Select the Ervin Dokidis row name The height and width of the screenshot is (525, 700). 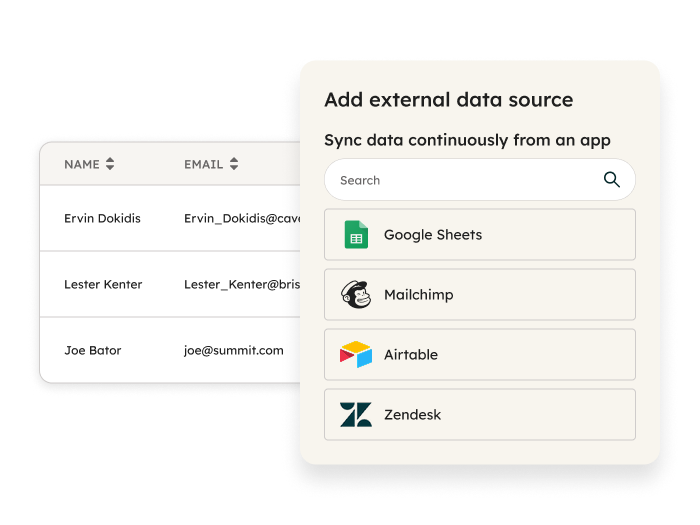(x=102, y=218)
